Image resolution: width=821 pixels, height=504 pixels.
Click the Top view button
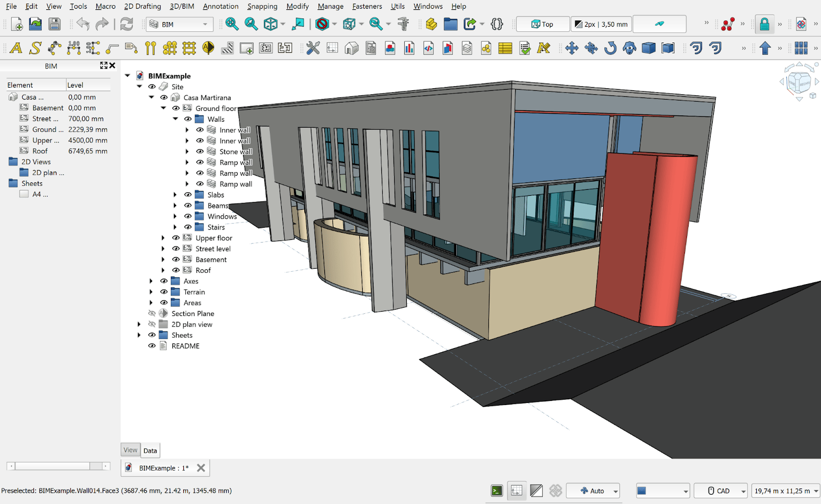pos(542,24)
